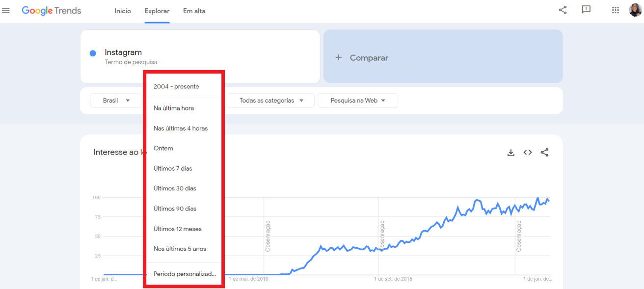Screen dimensions: 644x289
Task: Select Na última hora option
Action: [x=184, y=108]
